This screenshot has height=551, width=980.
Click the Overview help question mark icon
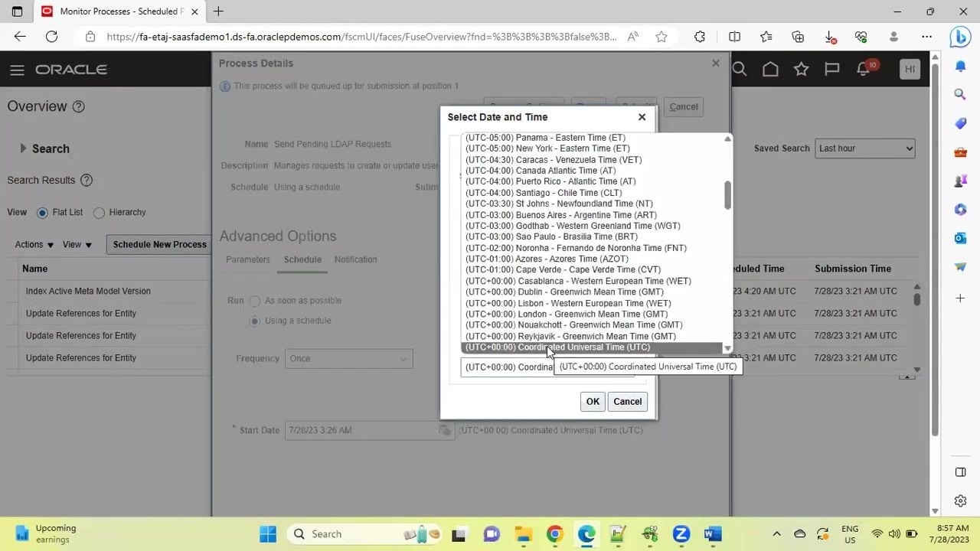pyautogui.click(x=78, y=106)
